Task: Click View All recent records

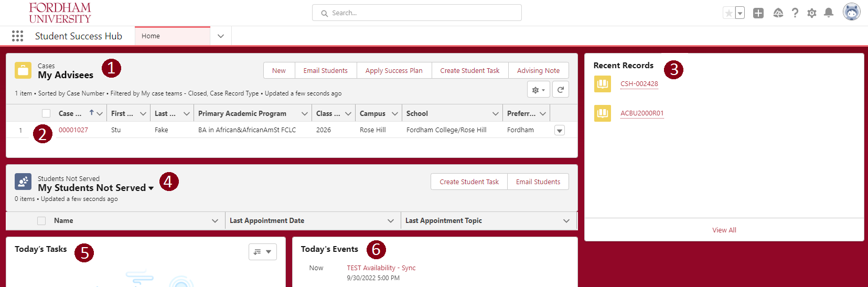Action: click(724, 230)
